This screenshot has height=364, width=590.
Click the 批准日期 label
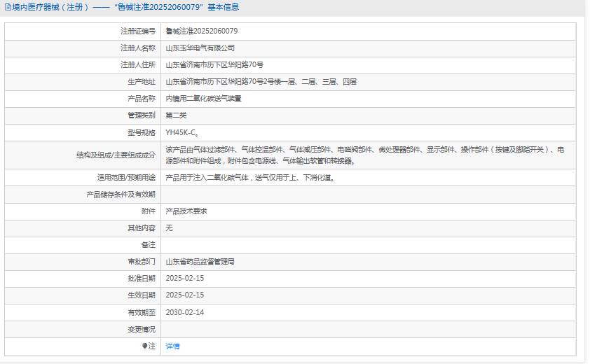pos(142,279)
